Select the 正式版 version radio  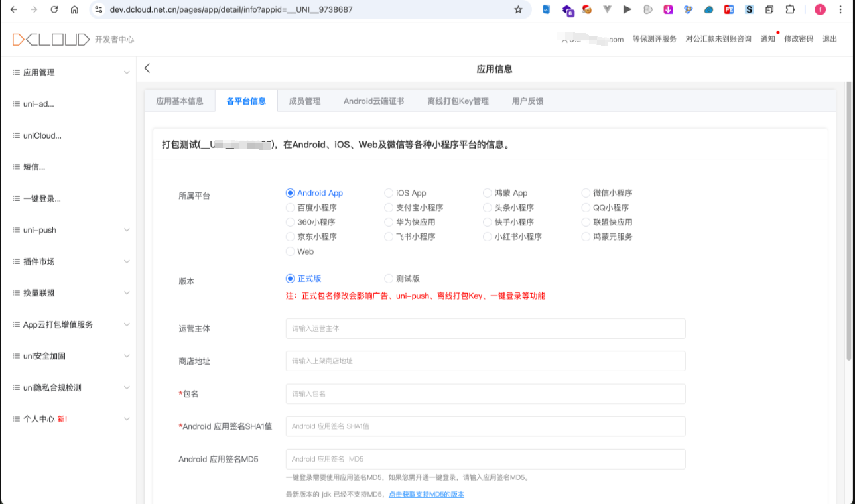pos(290,279)
